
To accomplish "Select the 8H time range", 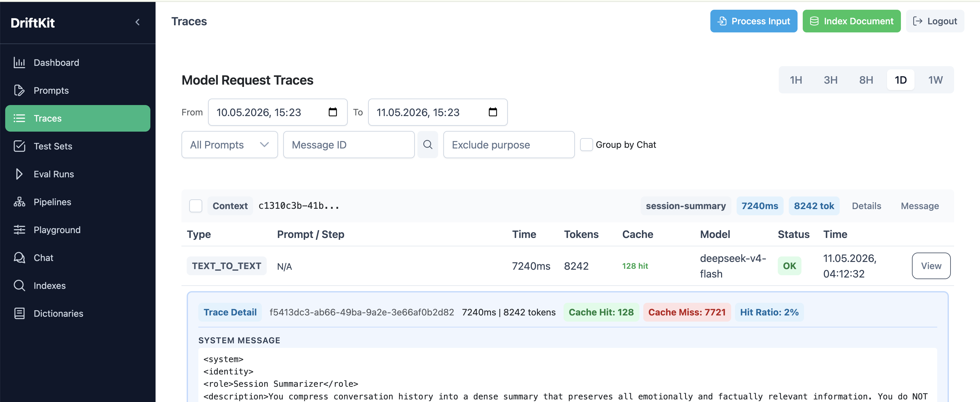I will click(866, 80).
